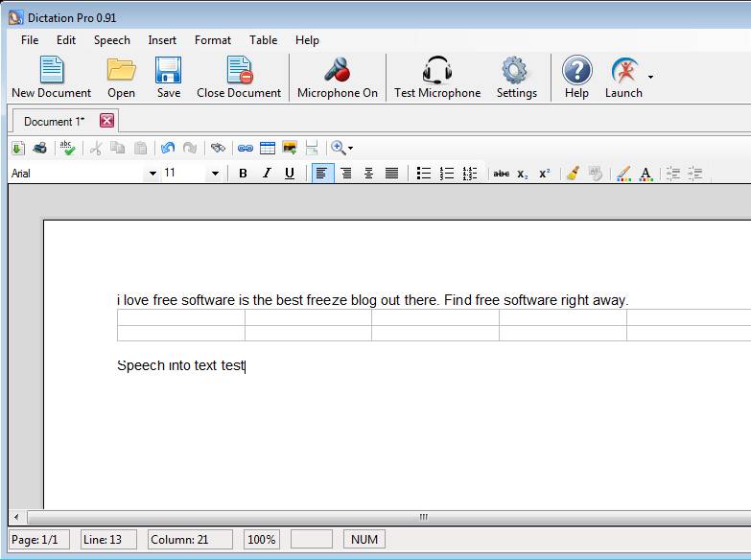Image resolution: width=751 pixels, height=560 pixels.
Task: Open find with binoculars icon
Action: click(x=218, y=148)
